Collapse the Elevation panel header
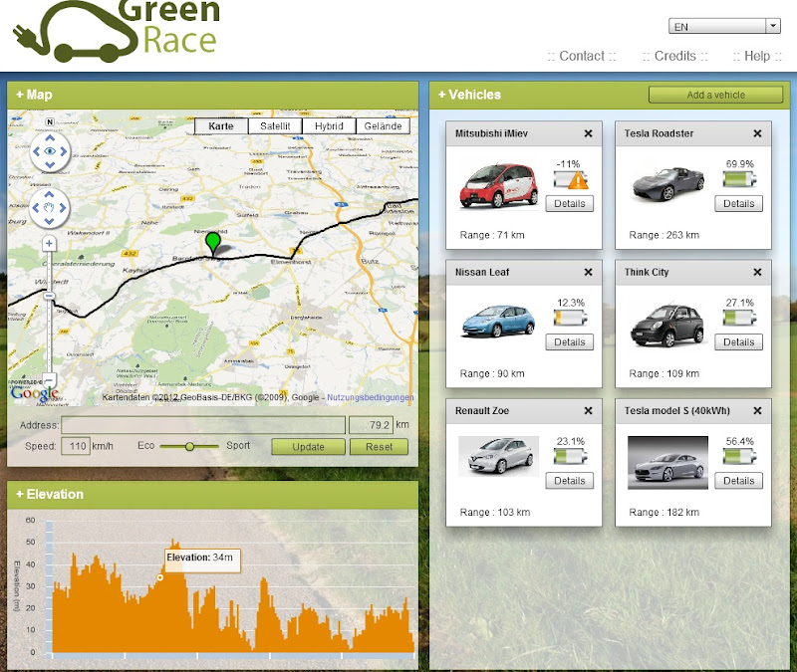Screen dimensions: 797x672 (212, 494)
